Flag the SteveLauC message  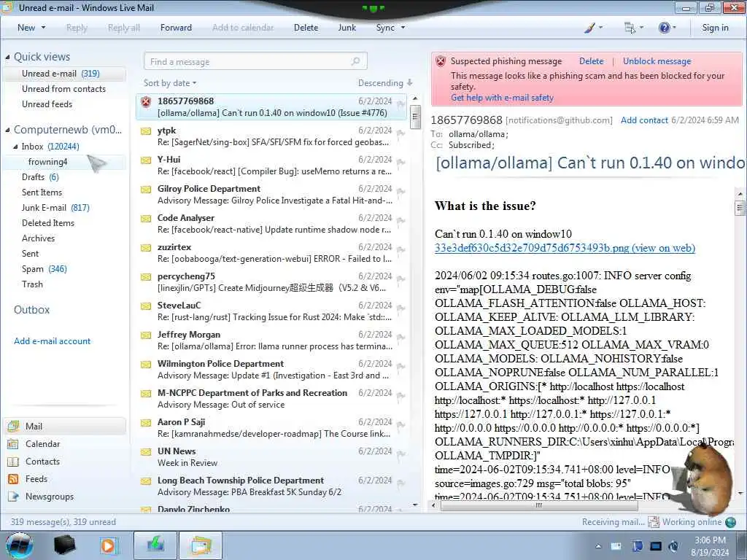click(x=400, y=308)
